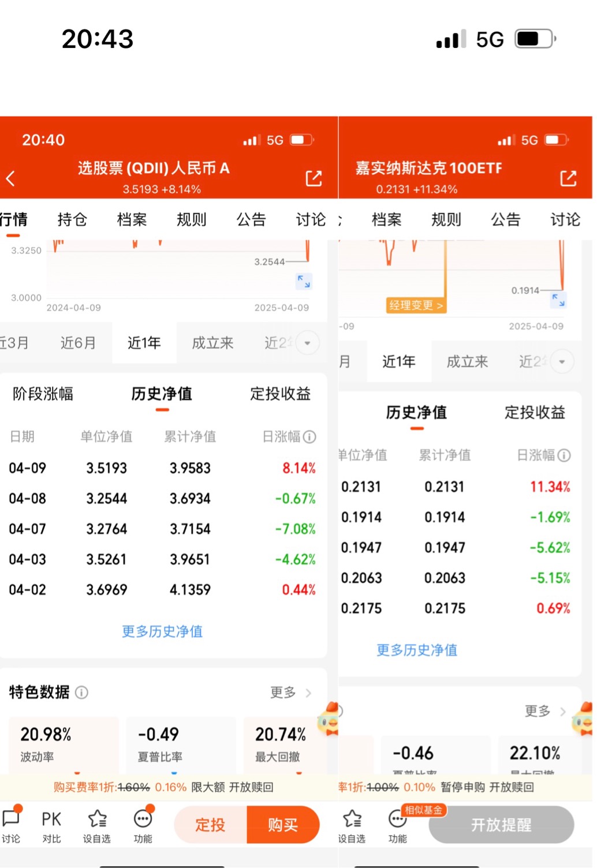Open 功能 in right bottom bar
Image resolution: width=597 pixels, height=868 pixels.
[397, 825]
